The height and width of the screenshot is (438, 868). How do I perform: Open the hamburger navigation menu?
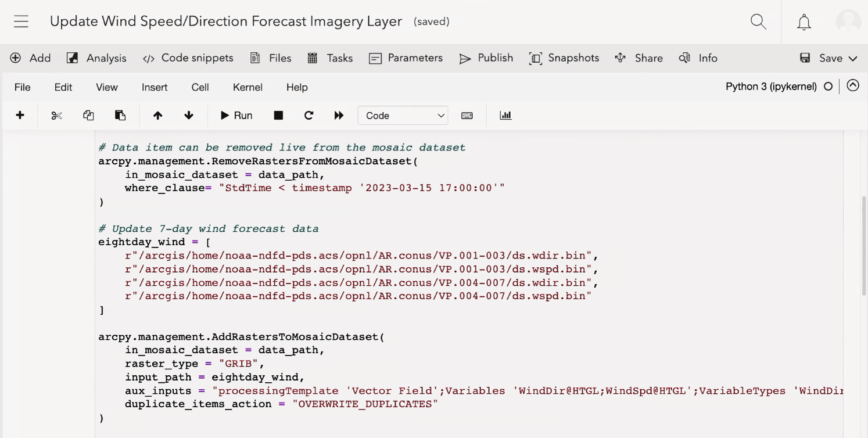click(21, 22)
